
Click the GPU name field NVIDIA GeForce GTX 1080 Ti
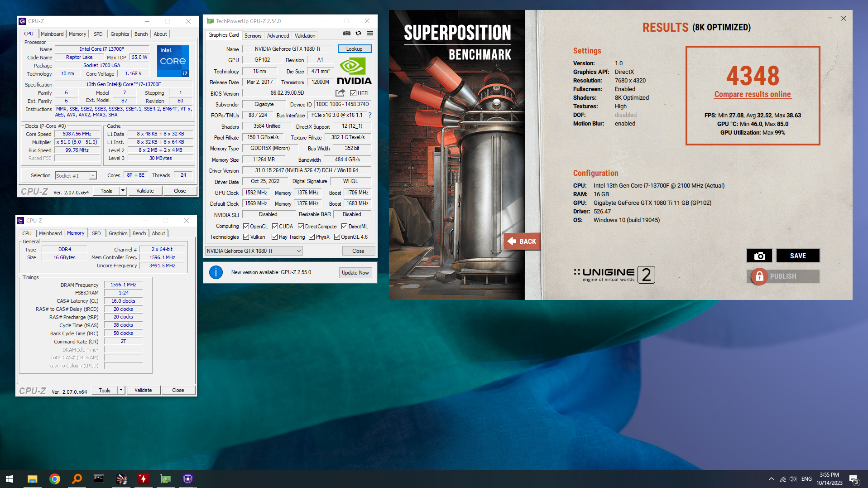click(x=287, y=49)
